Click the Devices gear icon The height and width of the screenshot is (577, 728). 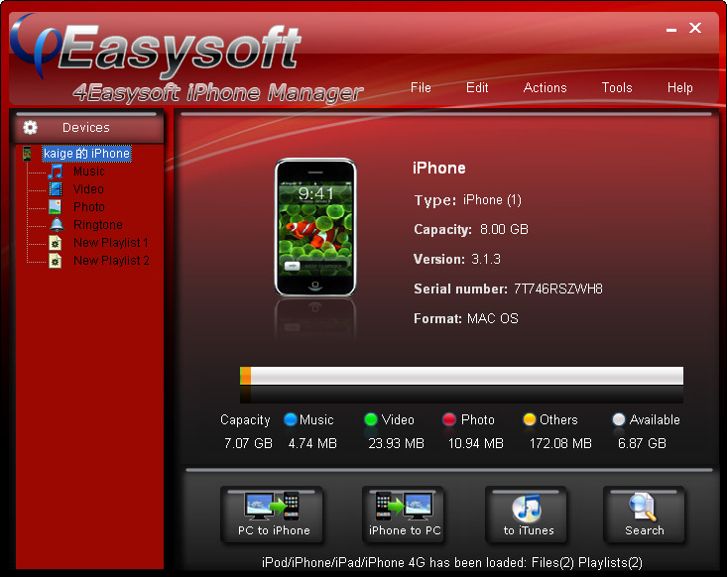click(x=30, y=127)
